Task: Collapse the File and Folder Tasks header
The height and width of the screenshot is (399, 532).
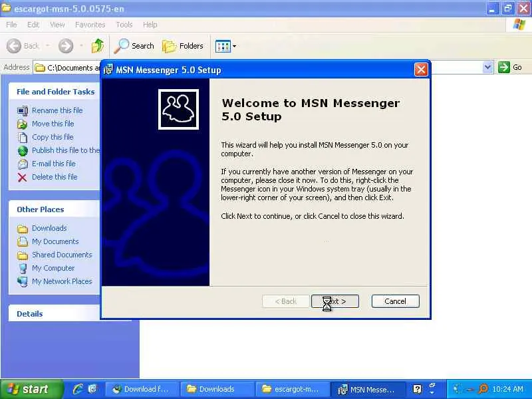Action: pos(55,92)
